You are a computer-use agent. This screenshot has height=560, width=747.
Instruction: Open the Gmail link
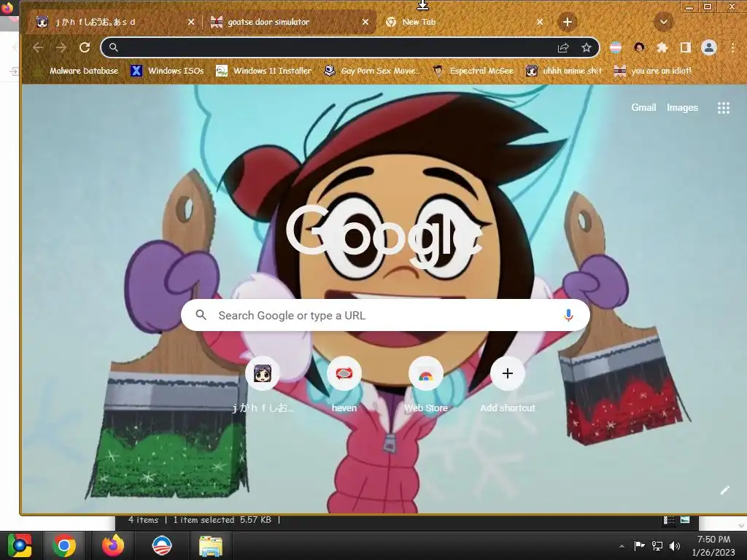(643, 108)
